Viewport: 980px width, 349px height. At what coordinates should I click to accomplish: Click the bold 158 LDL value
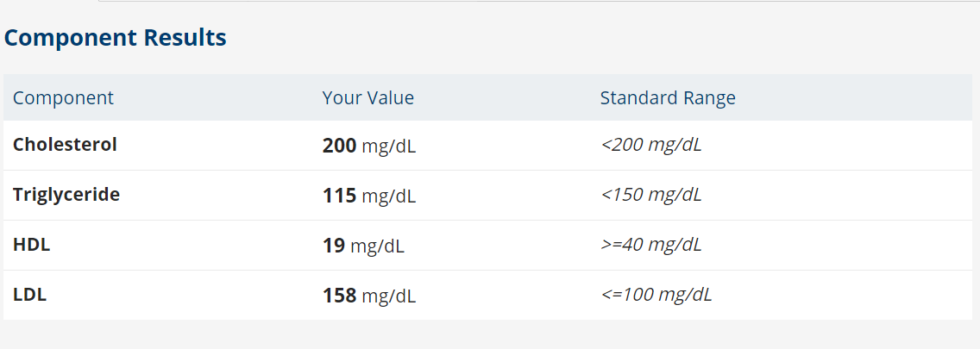coord(339,296)
